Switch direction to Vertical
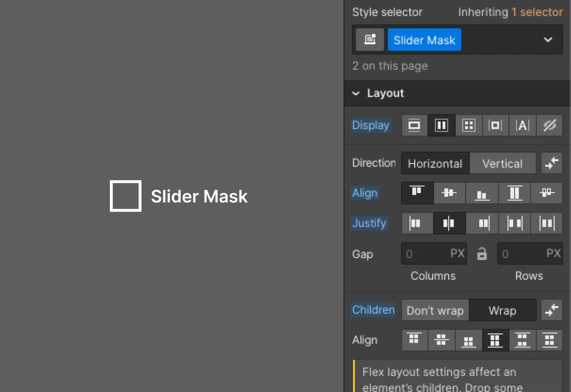571x392 pixels. [x=503, y=163]
